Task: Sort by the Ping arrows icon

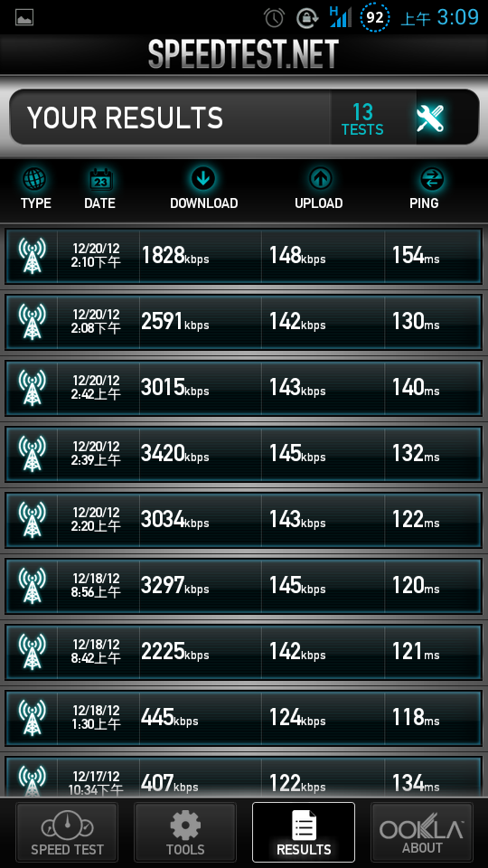Action: click(x=432, y=178)
